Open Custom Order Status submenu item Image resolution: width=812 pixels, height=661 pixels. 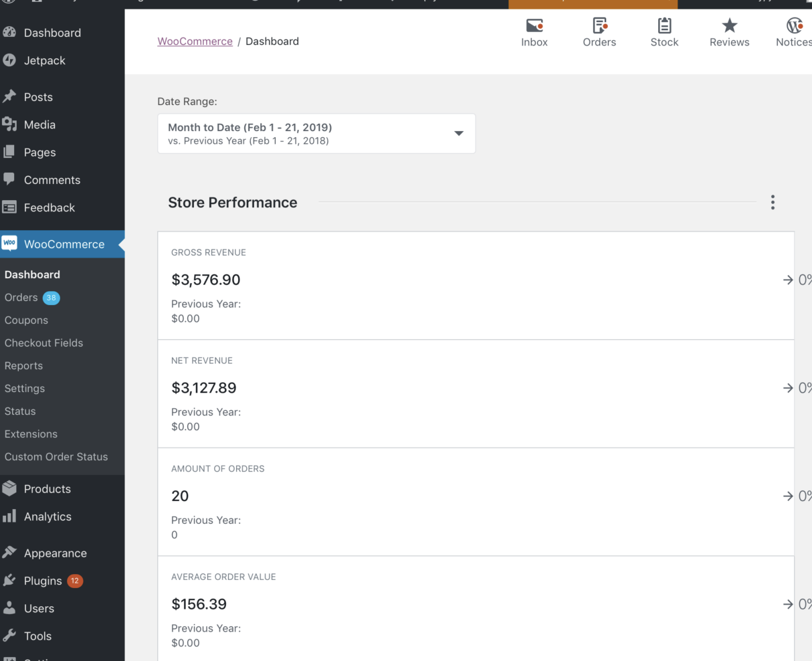56,456
